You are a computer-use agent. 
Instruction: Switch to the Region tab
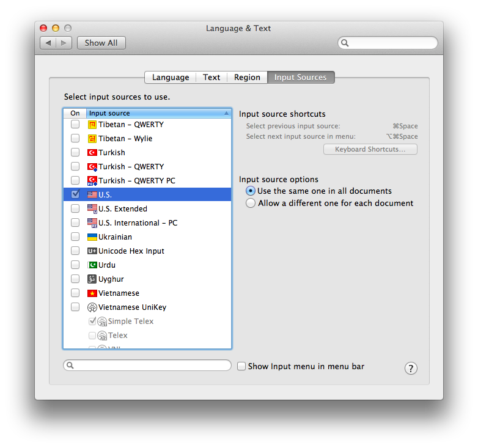[247, 78]
